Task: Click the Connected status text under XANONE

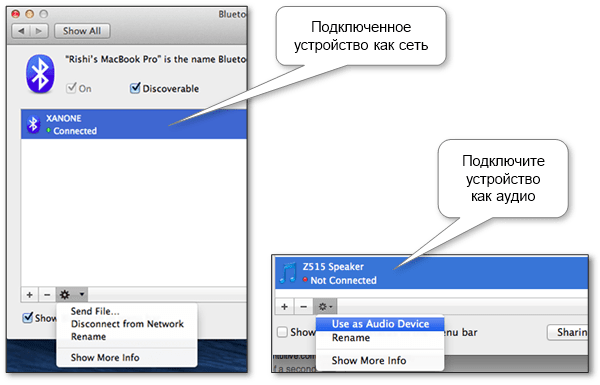Action: point(75,131)
